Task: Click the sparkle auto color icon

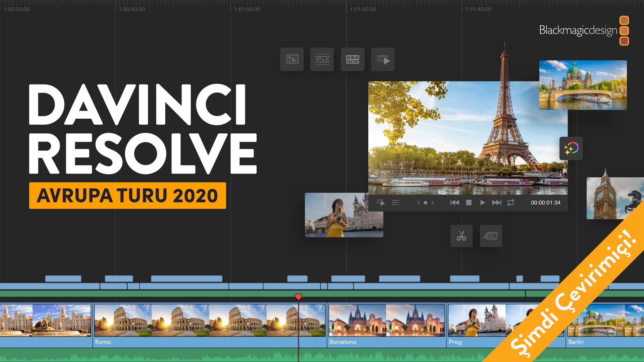Action: click(x=571, y=148)
